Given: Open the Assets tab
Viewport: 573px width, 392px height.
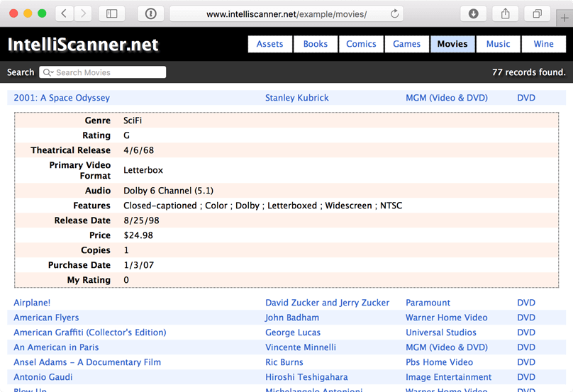Looking at the screenshot, I should (269, 44).
